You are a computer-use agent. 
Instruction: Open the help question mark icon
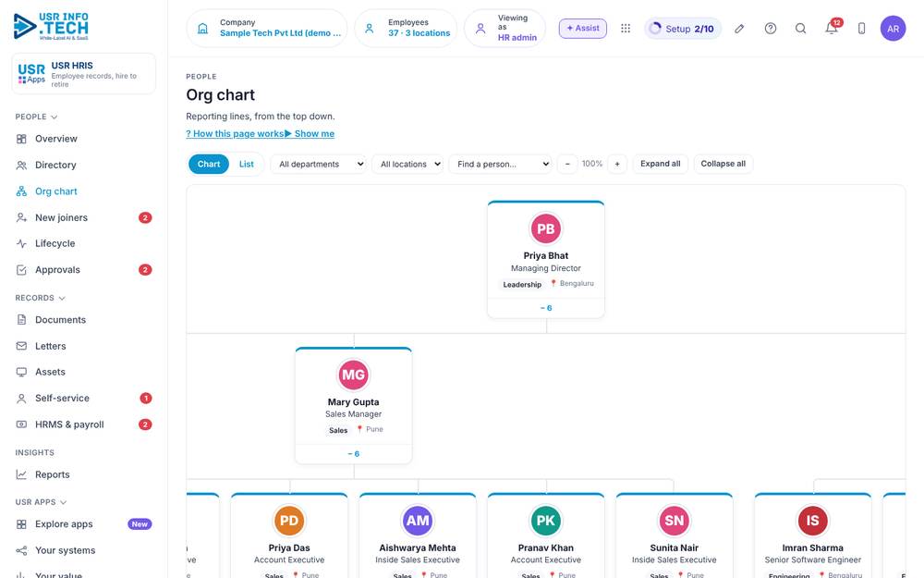771,29
